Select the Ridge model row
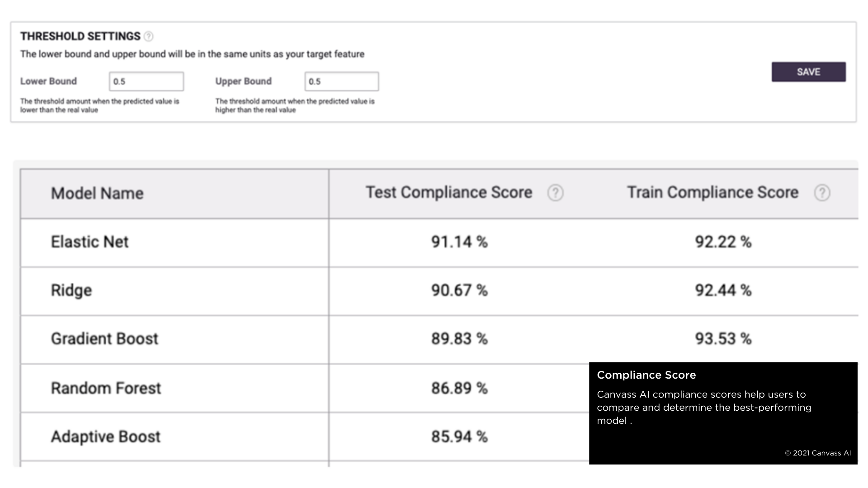The width and height of the screenshot is (868, 488). coord(439,291)
